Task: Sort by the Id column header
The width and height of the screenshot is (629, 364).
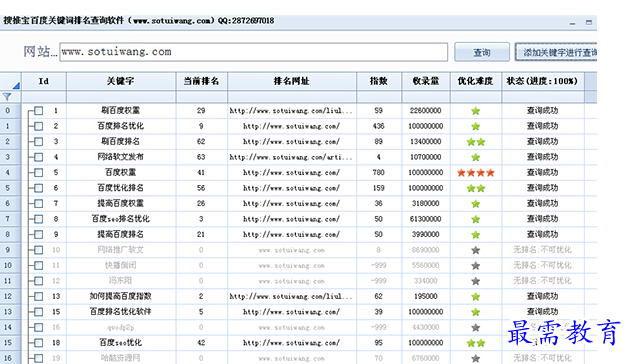Action: coord(44,81)
